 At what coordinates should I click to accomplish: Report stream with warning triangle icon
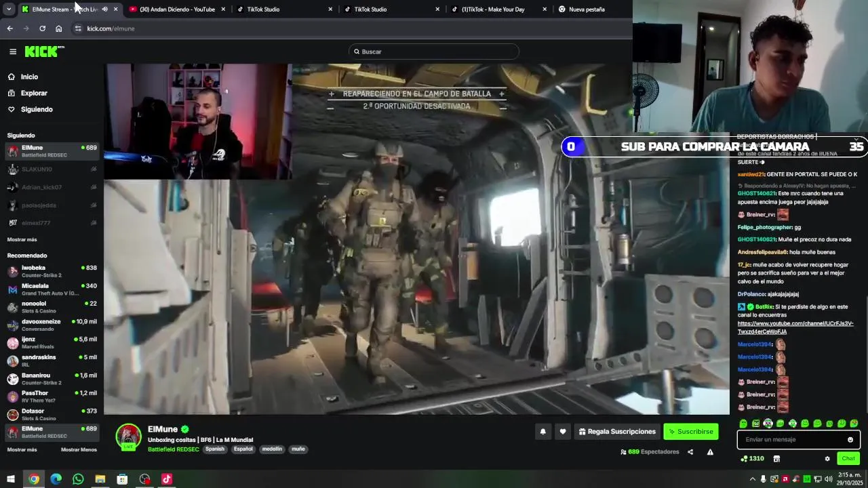(710, 452)
